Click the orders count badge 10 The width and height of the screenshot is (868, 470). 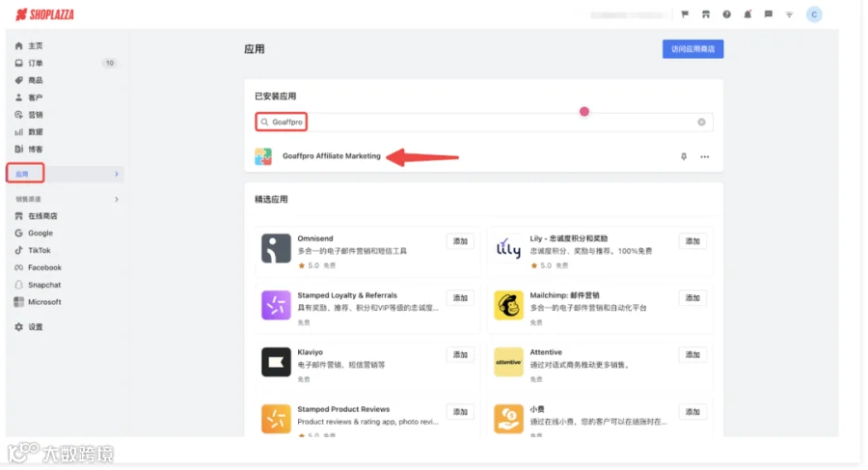pyautogui.click(x=110, y=63)
